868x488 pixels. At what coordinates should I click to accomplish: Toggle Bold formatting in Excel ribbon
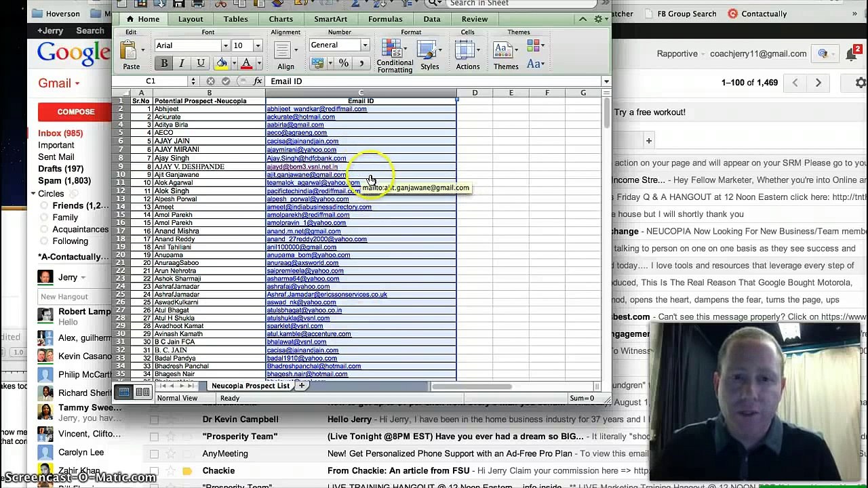click(164, 63)
